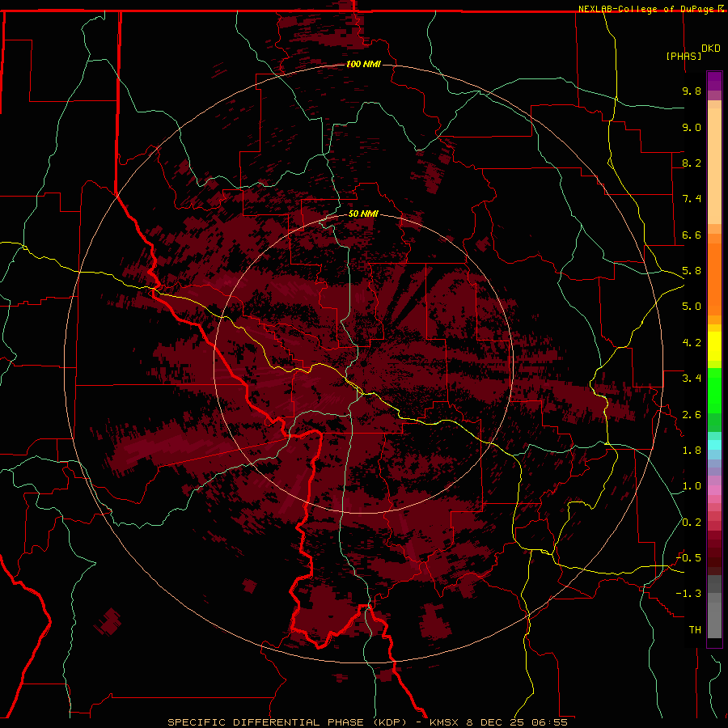Screen dimensions: 728x728
Task: Click the TH threshold label on legend
Action: pyautogui.click(x=695, y=630)
